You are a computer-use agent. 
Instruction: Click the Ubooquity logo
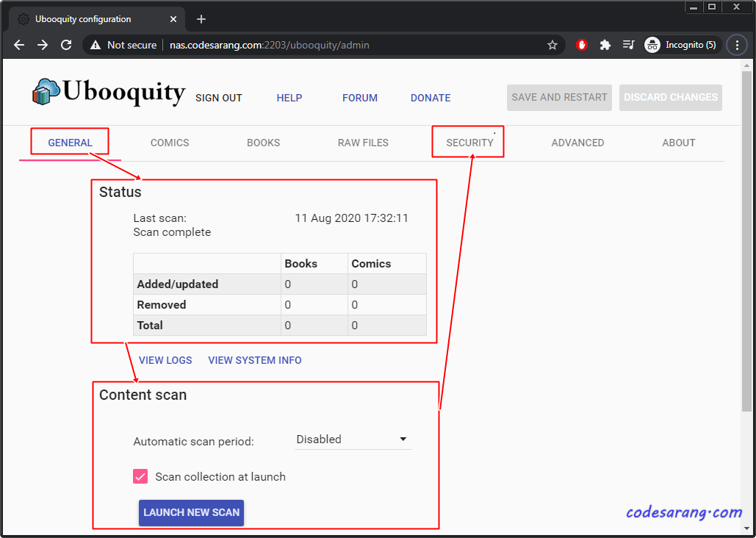tap(109, 92)
